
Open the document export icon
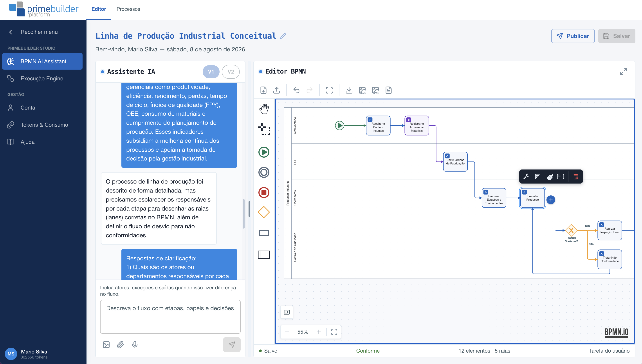tap(388, 90)
